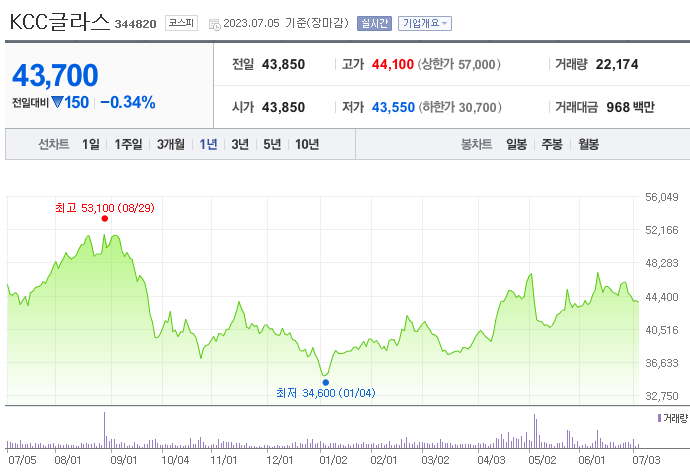
Task: Click the current price 43,700
Action: [x=55, y=75]
